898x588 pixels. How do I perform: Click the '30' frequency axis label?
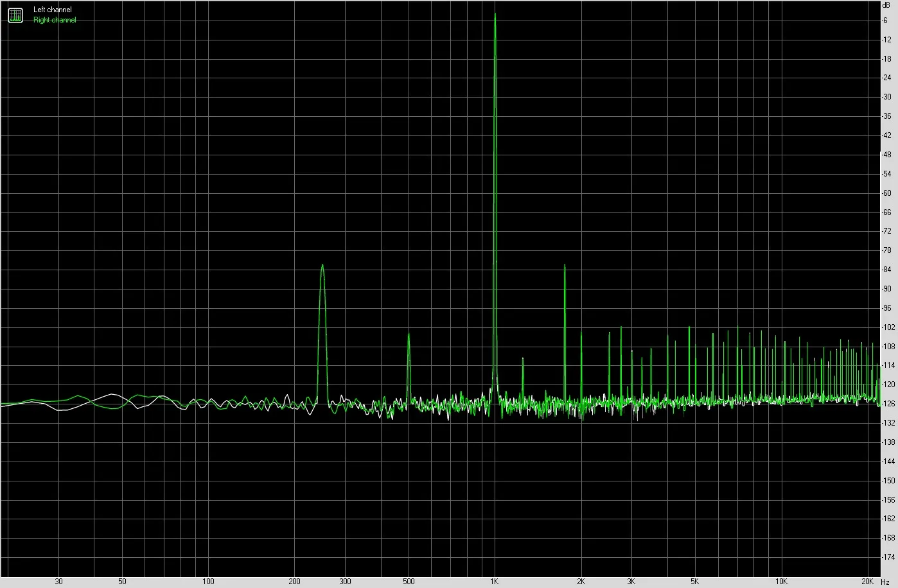click(x=58, y=582)
